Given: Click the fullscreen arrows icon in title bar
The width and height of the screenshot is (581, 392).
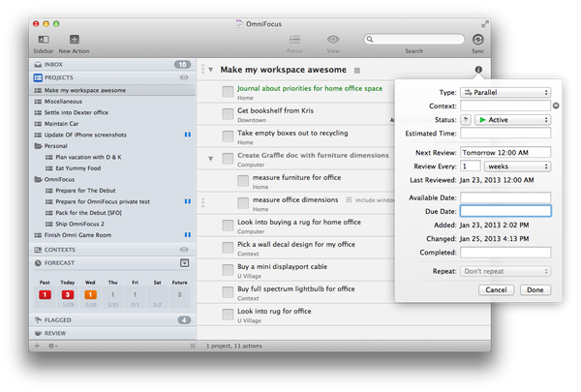Looking at the screenshot, I should click(485, 24).
